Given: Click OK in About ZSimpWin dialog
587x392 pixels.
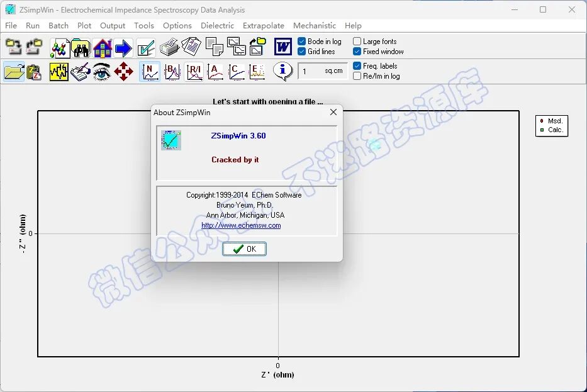Looking at the screenshot, I should (x=245, y=249).
